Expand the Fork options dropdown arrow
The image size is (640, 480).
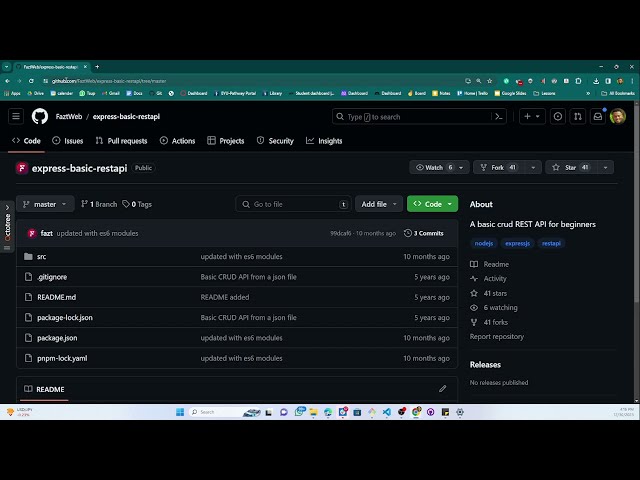click(533, 167)
